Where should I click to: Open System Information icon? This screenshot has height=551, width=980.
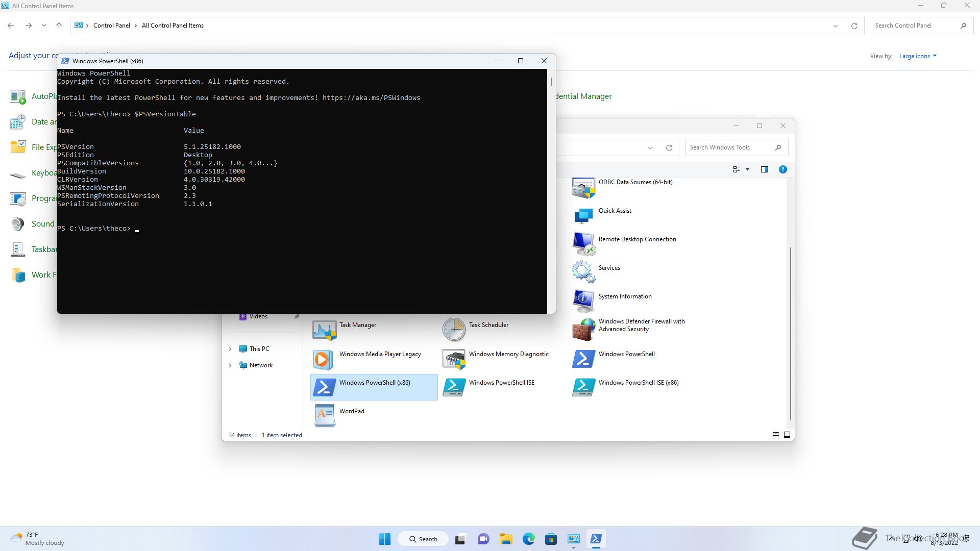tap(583, 301)
